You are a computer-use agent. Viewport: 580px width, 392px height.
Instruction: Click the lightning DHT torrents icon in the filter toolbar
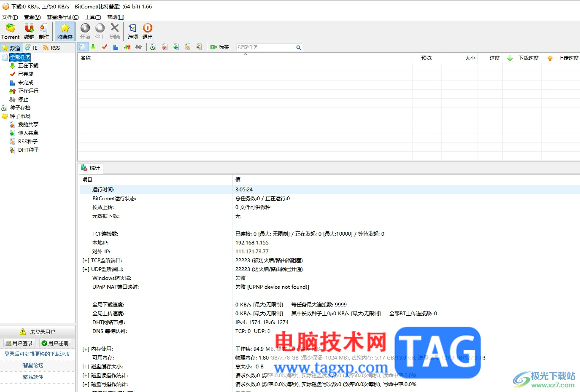tap(199, 47)
